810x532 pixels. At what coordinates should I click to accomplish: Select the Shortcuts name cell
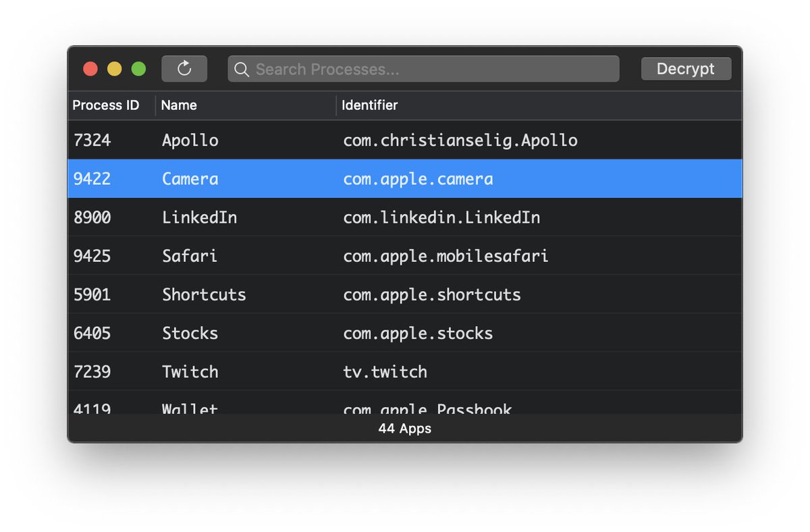click(204, 294)
